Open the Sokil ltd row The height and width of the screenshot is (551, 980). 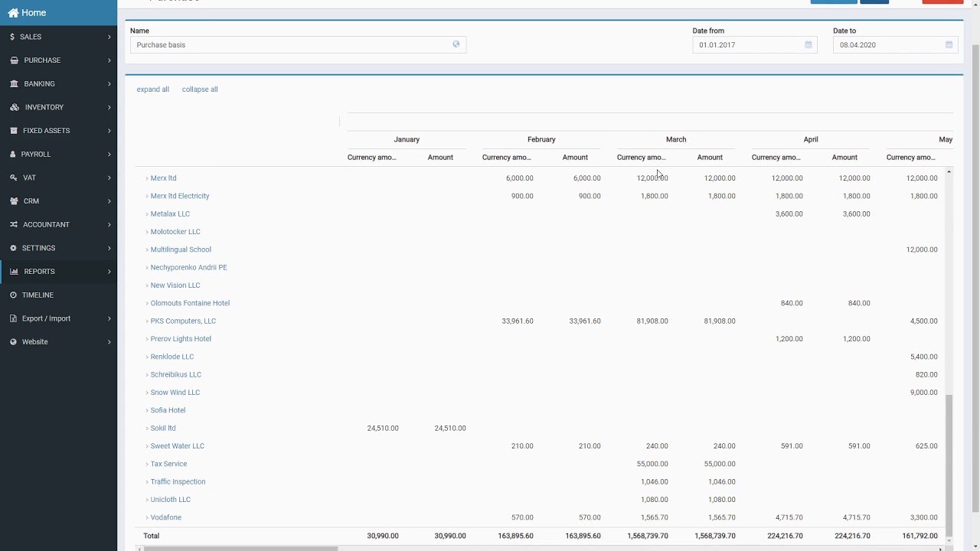(163, 429)
